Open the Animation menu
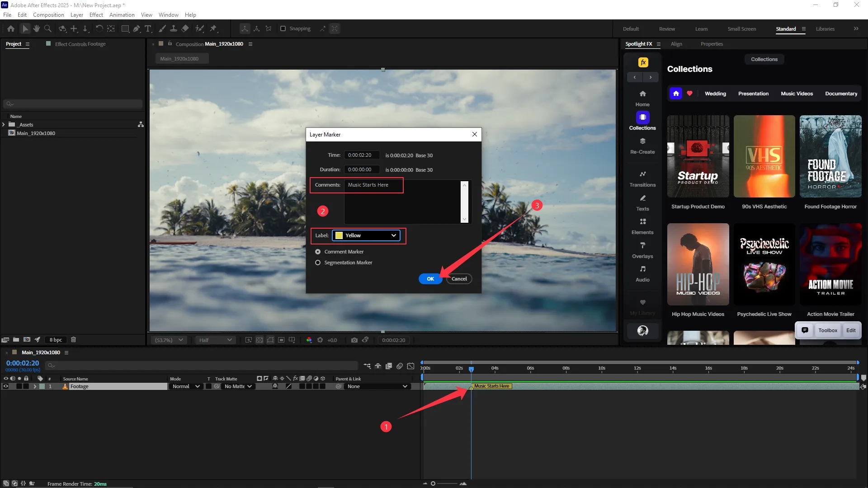The image size is (868, 488). click(x=122, y=15)
